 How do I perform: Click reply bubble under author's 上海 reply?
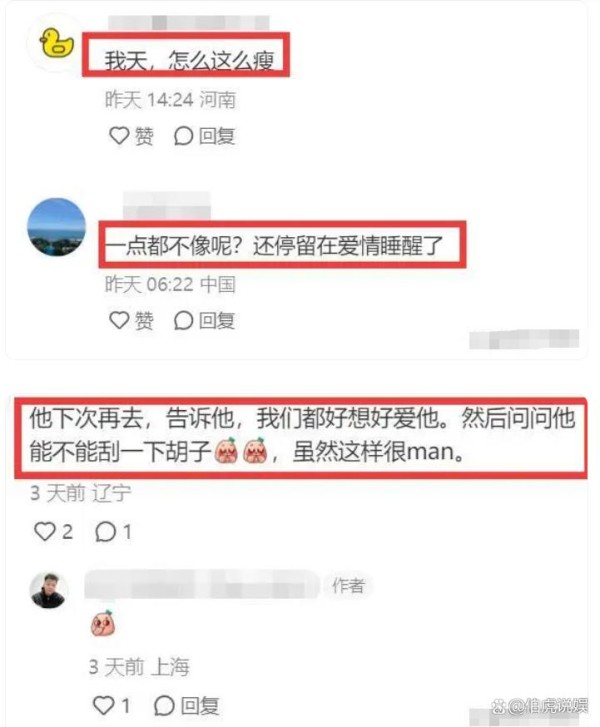pos(164,706)
